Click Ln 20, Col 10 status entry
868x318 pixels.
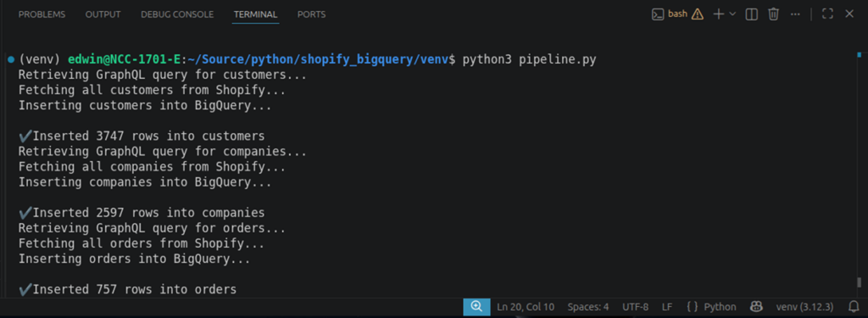[526, 307]
